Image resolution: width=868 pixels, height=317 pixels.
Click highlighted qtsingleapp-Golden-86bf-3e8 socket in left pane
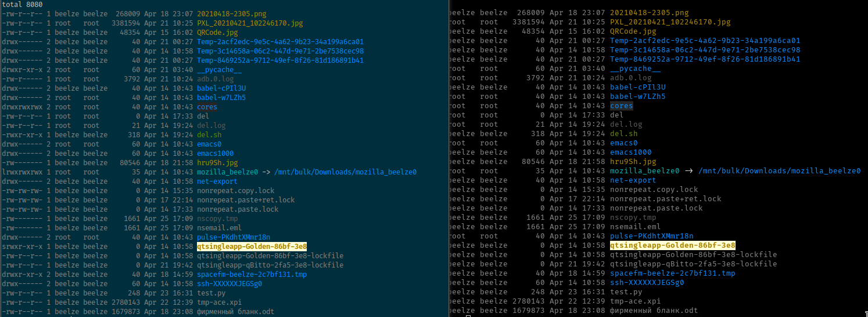(x=252, y=246)
